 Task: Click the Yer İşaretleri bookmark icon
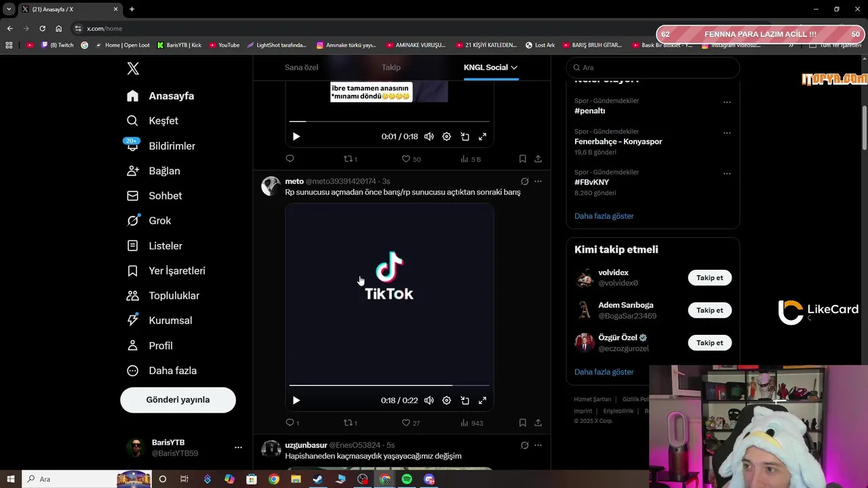[x=133, y=271]
